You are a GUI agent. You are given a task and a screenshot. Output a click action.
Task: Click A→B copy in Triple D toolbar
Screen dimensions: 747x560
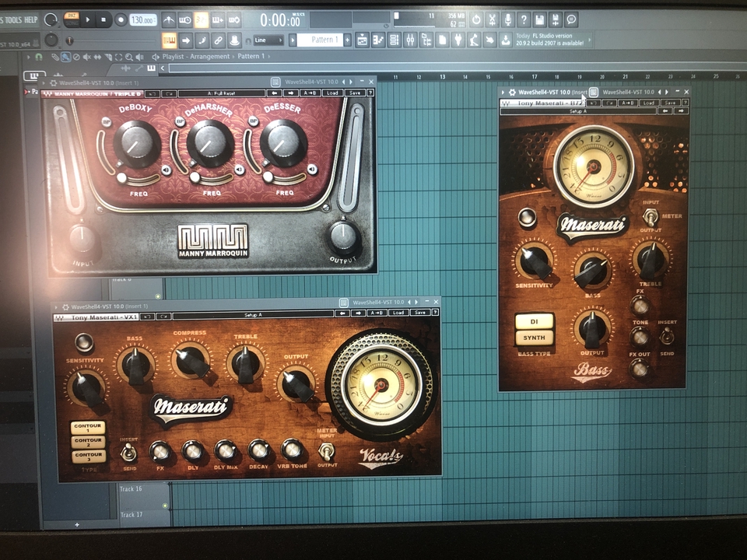point(310,93)
